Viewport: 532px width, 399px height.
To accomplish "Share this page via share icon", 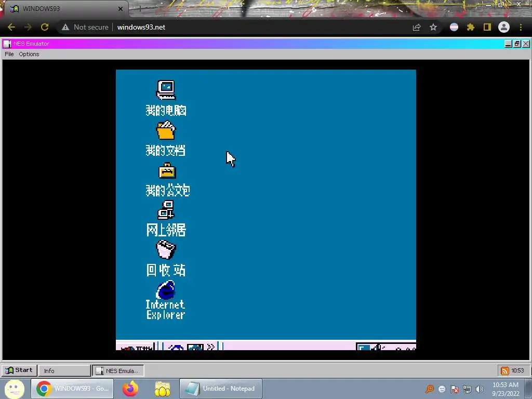I will coord(417,27).
